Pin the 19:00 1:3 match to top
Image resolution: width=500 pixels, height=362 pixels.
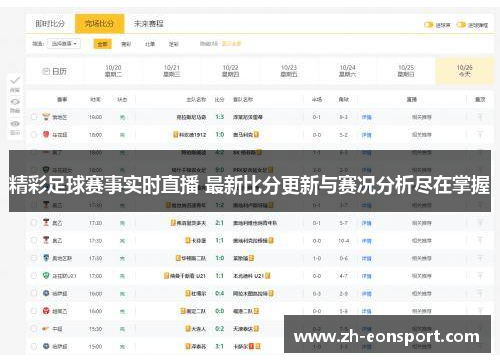pyautogui.click(x=480, y=117)
